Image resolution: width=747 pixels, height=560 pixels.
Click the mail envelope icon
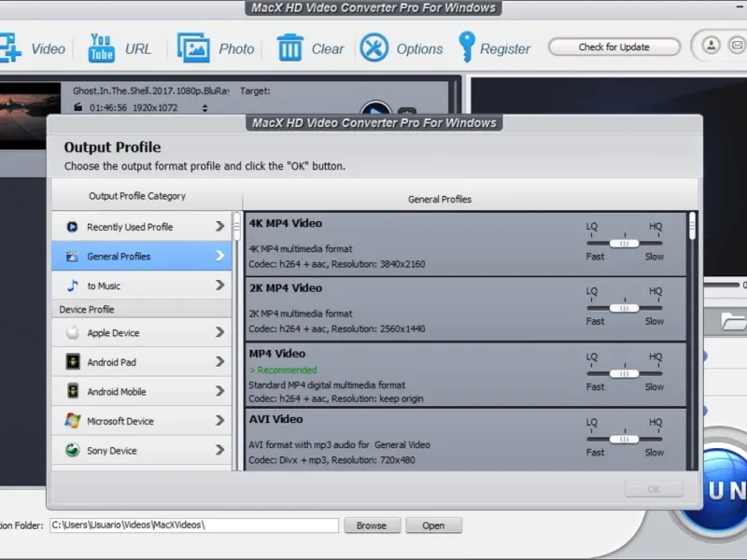click(x=737, y=45)
